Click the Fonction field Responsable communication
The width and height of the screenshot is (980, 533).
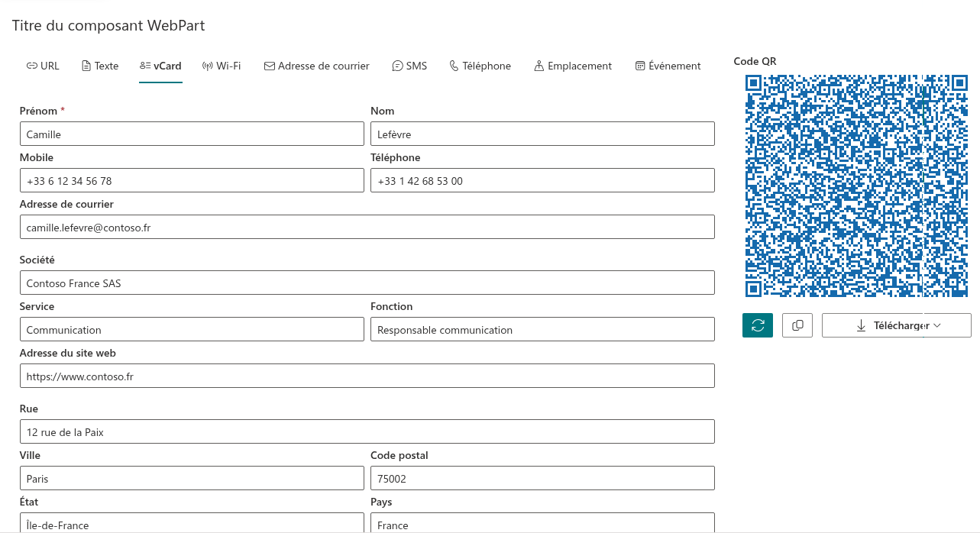(x=542, y=329)
